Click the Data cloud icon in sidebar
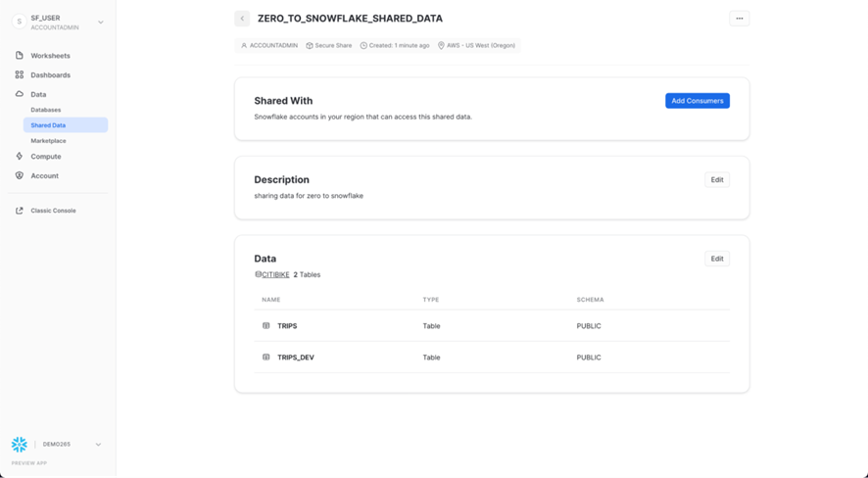The width and height of the screenshot is (868, 478). 20,95
